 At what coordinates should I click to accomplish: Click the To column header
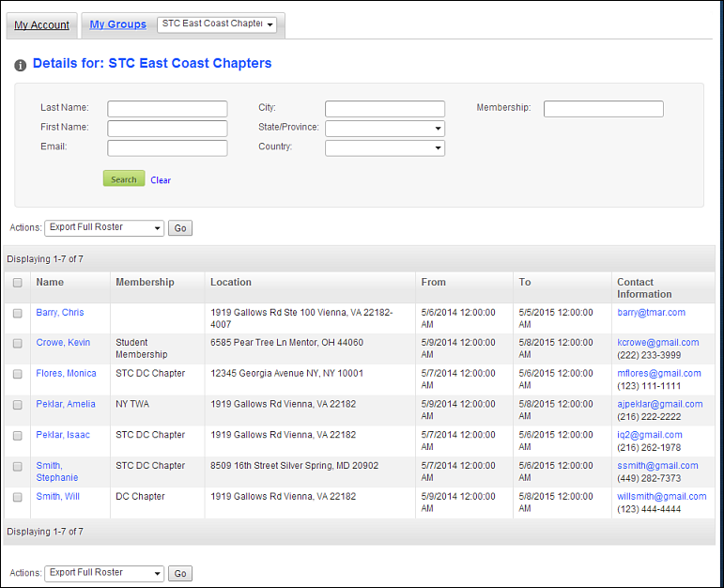(x=525, y=282)
